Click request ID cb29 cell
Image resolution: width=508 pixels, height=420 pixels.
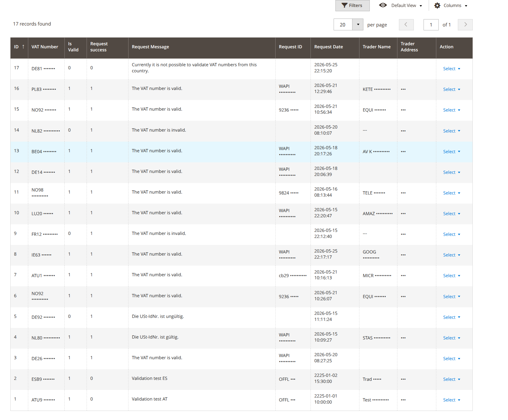point(293,276)
